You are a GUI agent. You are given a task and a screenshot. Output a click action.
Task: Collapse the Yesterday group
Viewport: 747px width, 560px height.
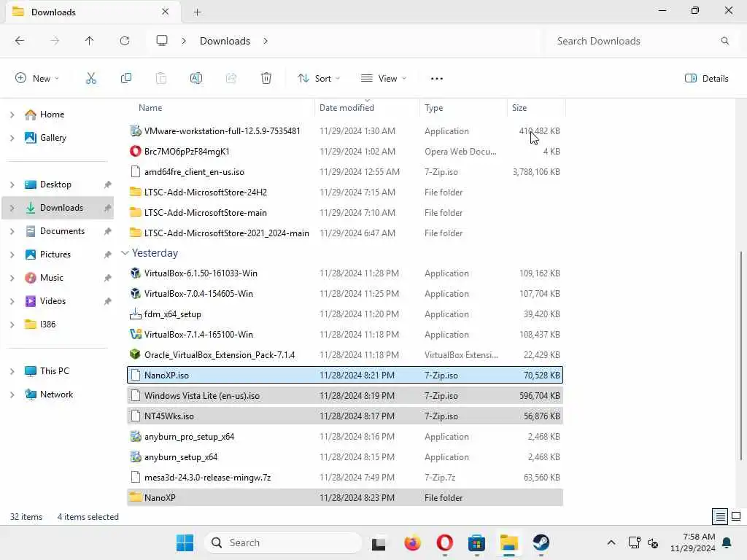(x=125, y=253)
